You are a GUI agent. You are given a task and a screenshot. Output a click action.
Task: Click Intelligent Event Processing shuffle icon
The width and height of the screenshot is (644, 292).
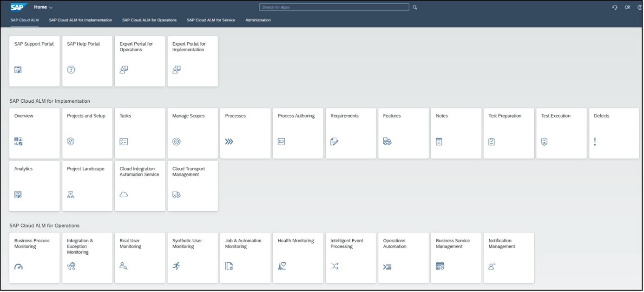334,266
